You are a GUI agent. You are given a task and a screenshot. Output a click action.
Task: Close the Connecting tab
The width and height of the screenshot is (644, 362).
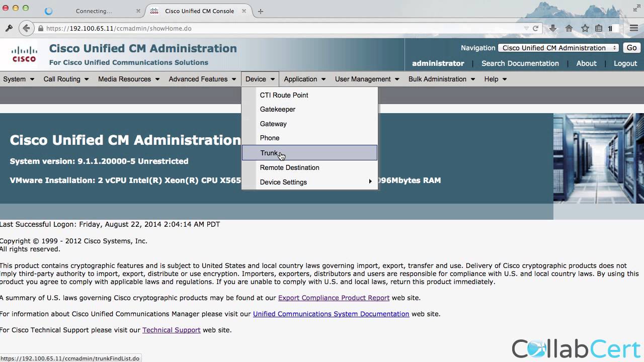(138, 11)
